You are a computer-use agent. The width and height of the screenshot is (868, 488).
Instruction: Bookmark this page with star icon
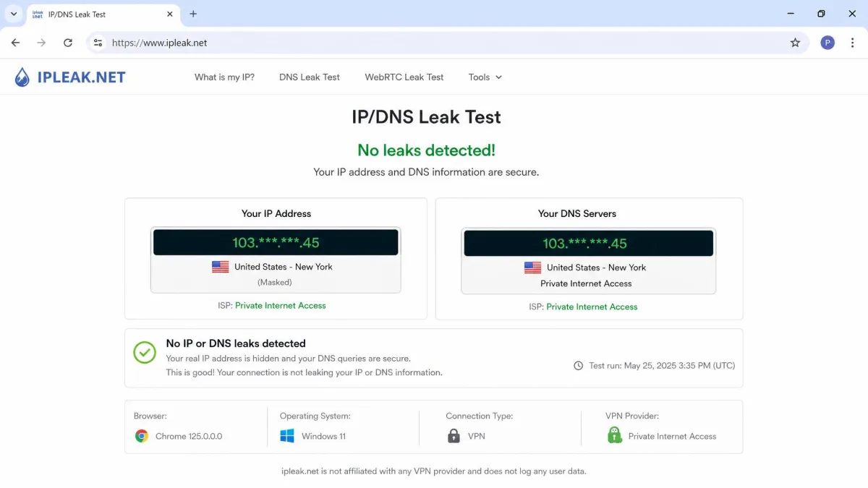click(x=795, y=43)
